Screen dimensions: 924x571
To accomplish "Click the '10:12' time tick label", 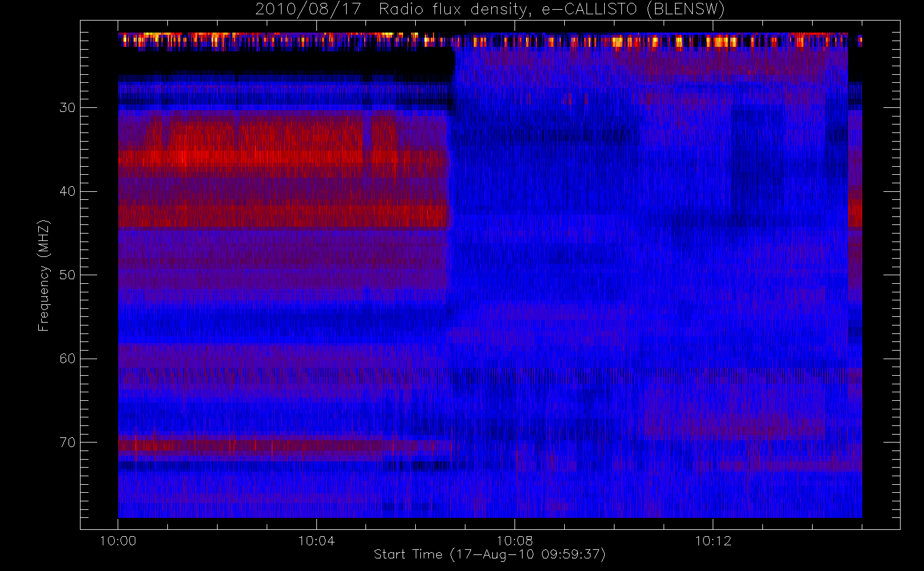I will pos(713,541).
